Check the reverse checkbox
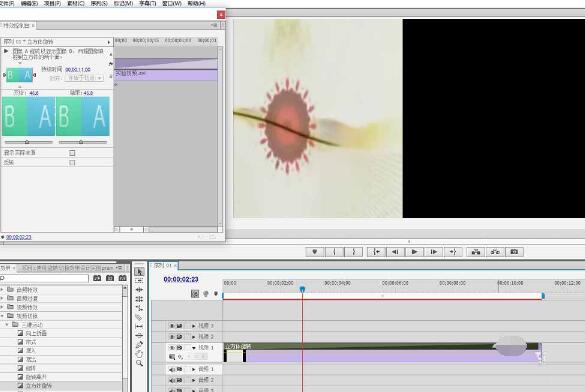 [x=72, y=163]
